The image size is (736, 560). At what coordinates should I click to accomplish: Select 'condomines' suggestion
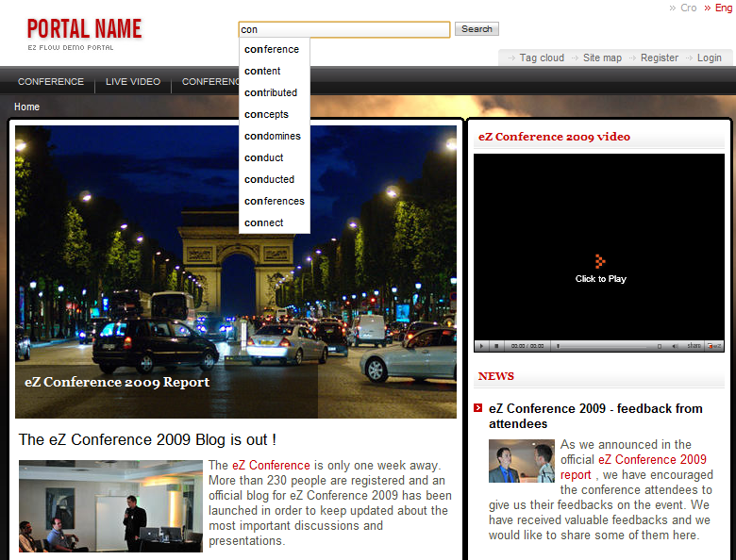273,136
